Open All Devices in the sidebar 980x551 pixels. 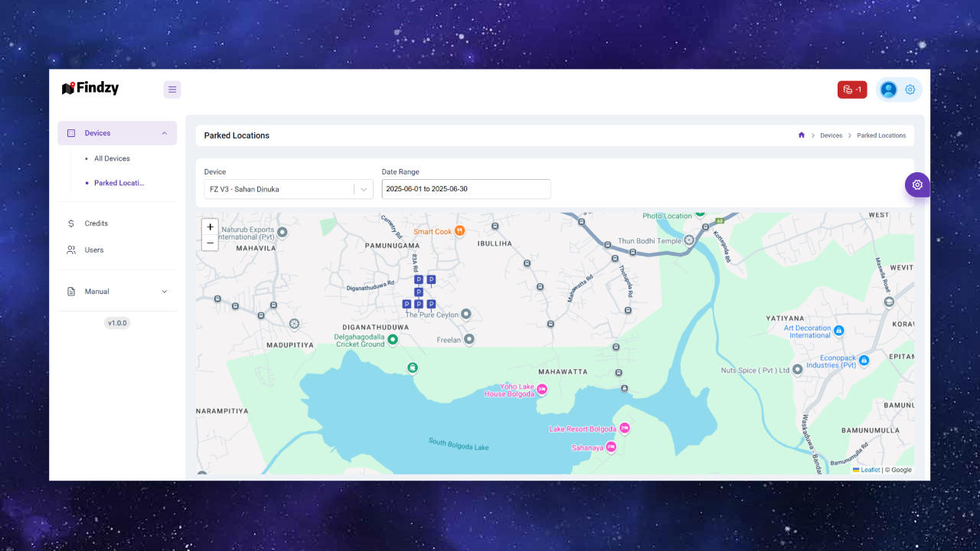click(112, 158)
